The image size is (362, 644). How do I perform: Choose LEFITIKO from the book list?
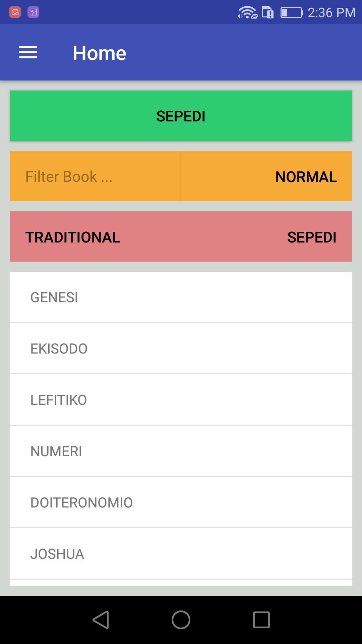pyautogui.click(x=181, y=400)
